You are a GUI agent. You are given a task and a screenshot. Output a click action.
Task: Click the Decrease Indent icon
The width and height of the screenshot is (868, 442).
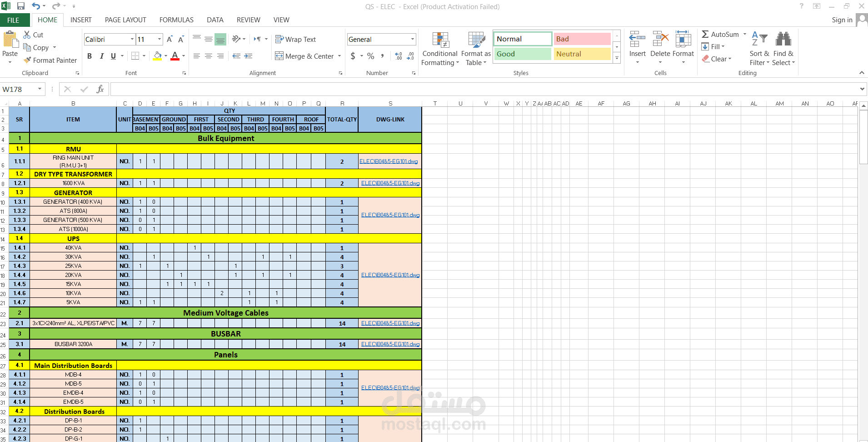tap(236, 56)
